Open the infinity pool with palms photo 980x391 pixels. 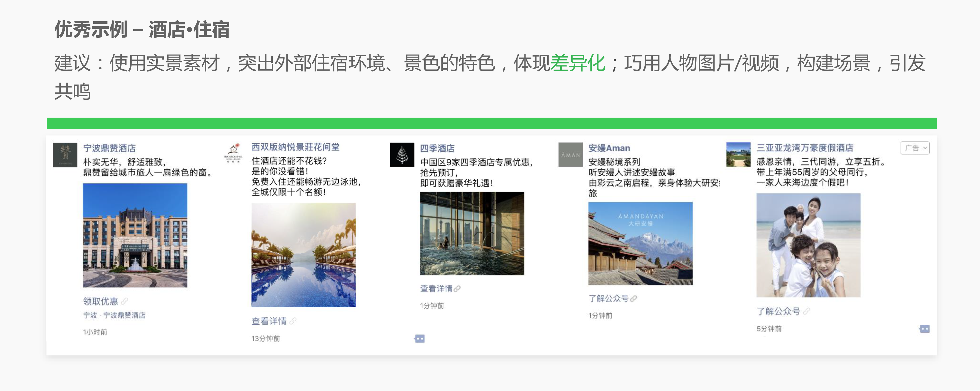point(304,255)
